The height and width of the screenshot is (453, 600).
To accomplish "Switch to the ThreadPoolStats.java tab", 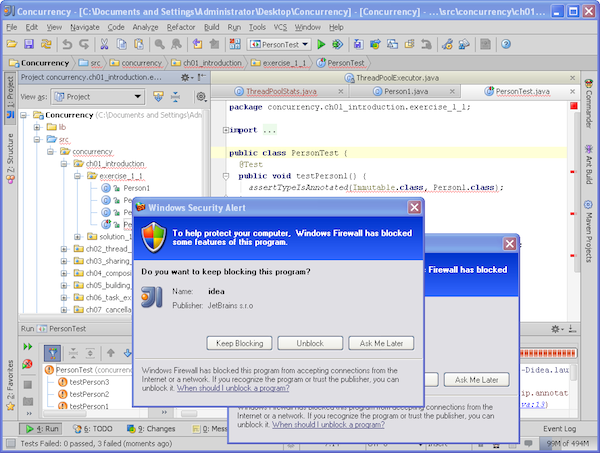I will click(281, 91).
